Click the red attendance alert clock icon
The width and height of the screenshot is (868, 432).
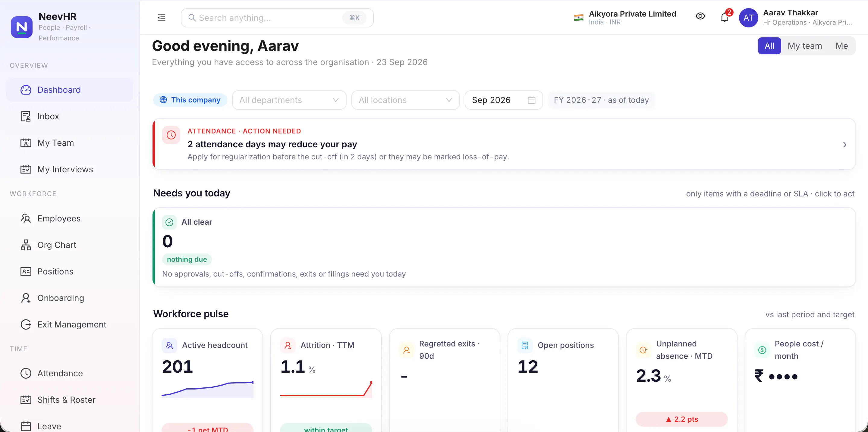coord(171,135)
